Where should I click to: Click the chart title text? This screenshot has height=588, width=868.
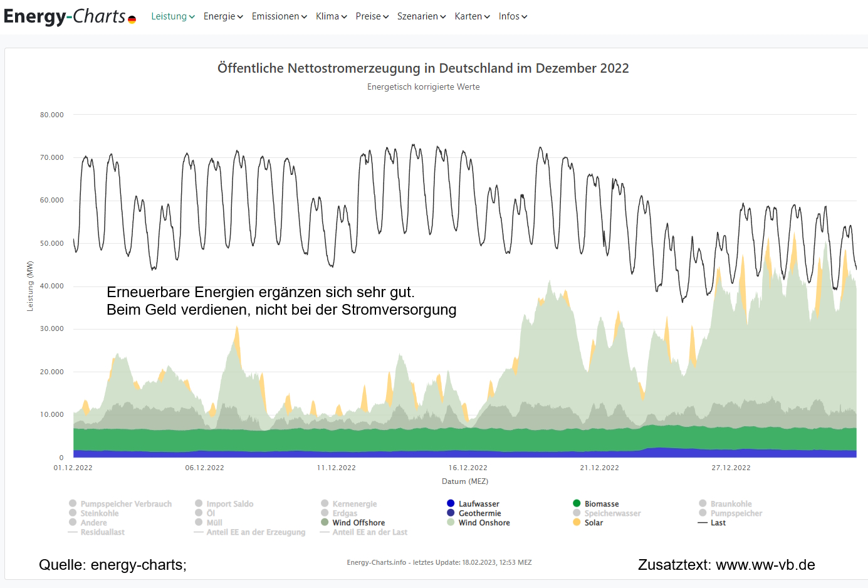click(423, 68)
